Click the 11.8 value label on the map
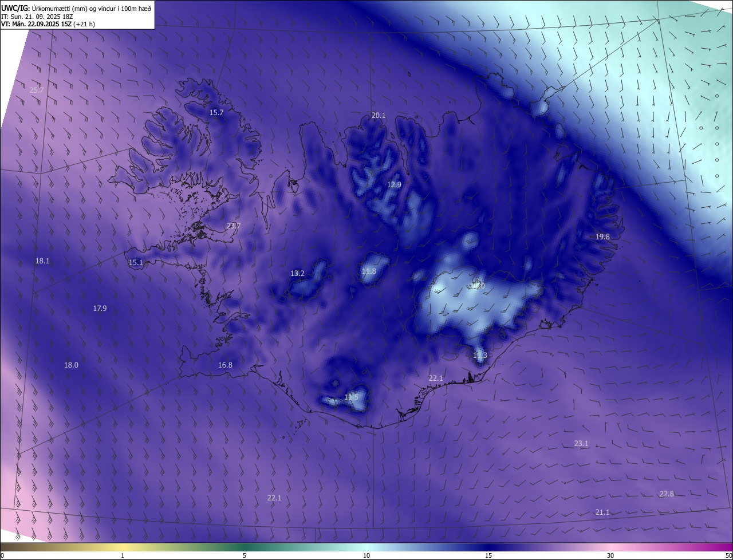The width and height of the screenshot is (733, 560). pos(369,271)
